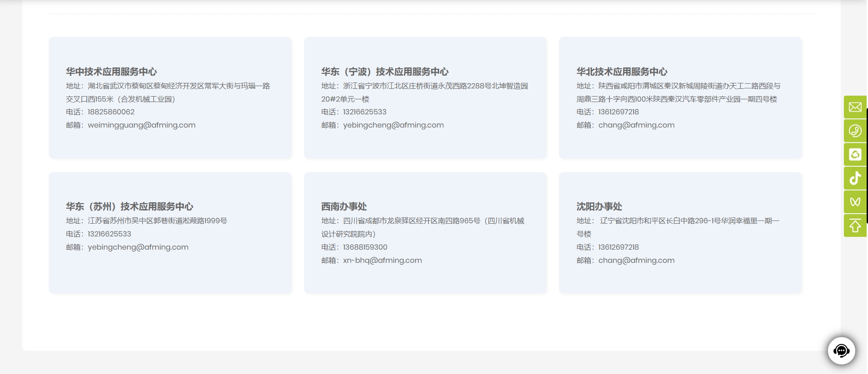
Task: Click the envelope email icon in sidebar
Action: tap(855, 107)
